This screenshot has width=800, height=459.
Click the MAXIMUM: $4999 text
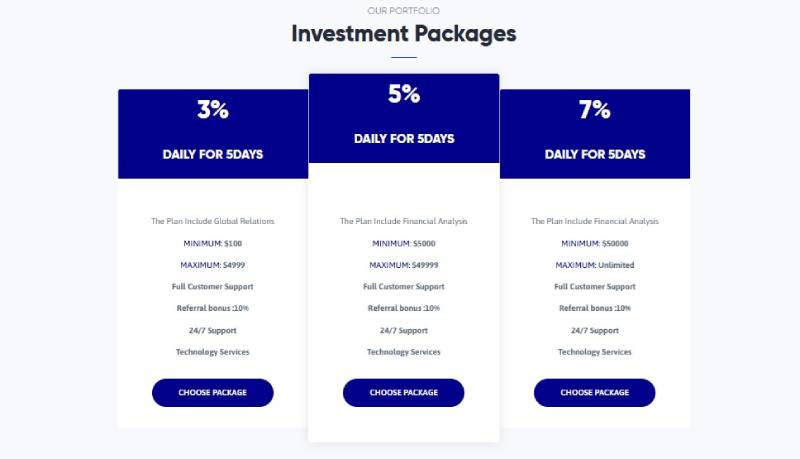click(x=213, y=265)
